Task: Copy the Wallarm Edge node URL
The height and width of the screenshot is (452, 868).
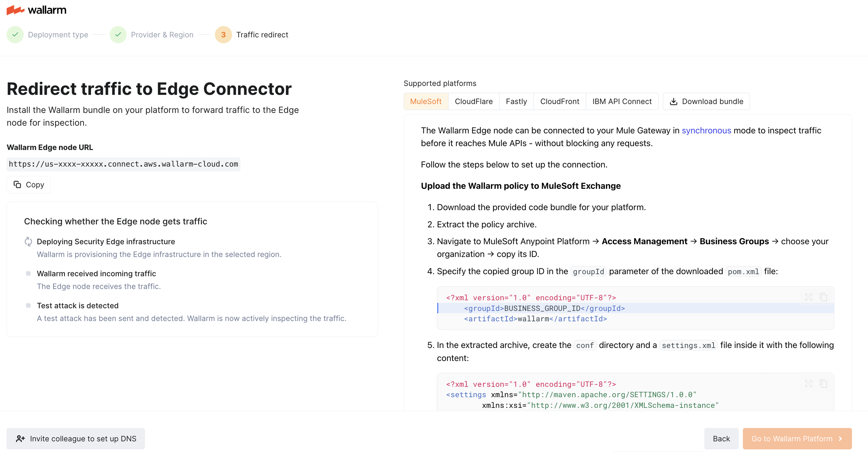Action: point(29,185)
